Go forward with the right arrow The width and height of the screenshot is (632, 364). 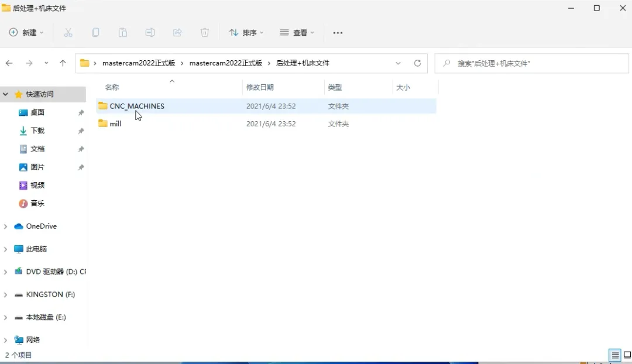(x=29, y=63)
